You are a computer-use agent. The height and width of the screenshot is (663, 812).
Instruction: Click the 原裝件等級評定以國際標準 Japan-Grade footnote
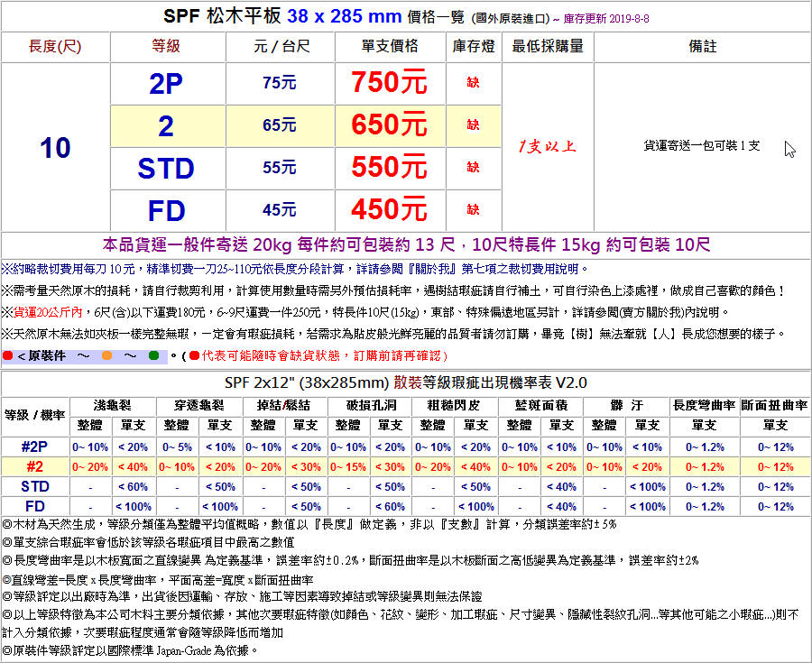pyautogui.click(x=129, y=650)
